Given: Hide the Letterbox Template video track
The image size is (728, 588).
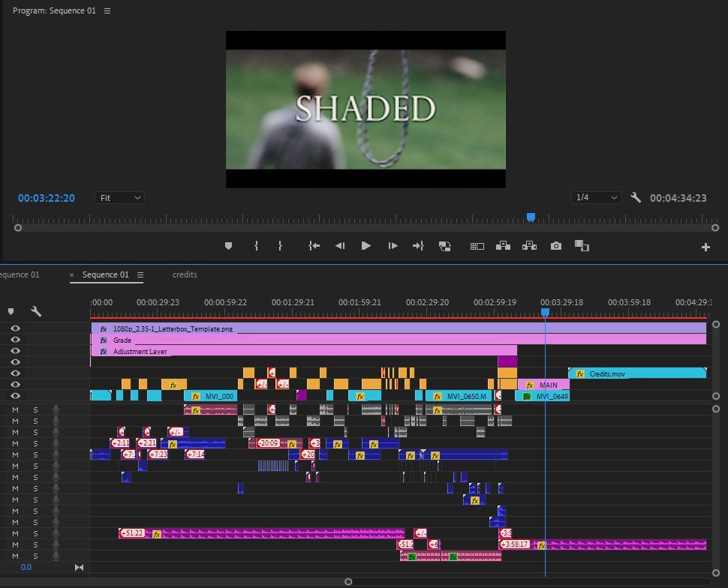Looking at the screenshot, I should tap(15, 328).
